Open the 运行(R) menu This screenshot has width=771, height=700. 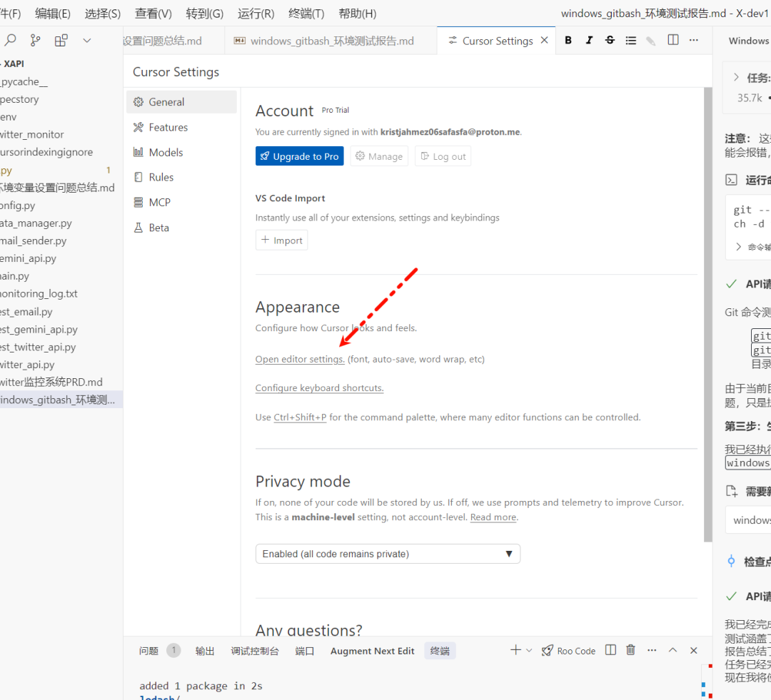(x=256, y=14)
